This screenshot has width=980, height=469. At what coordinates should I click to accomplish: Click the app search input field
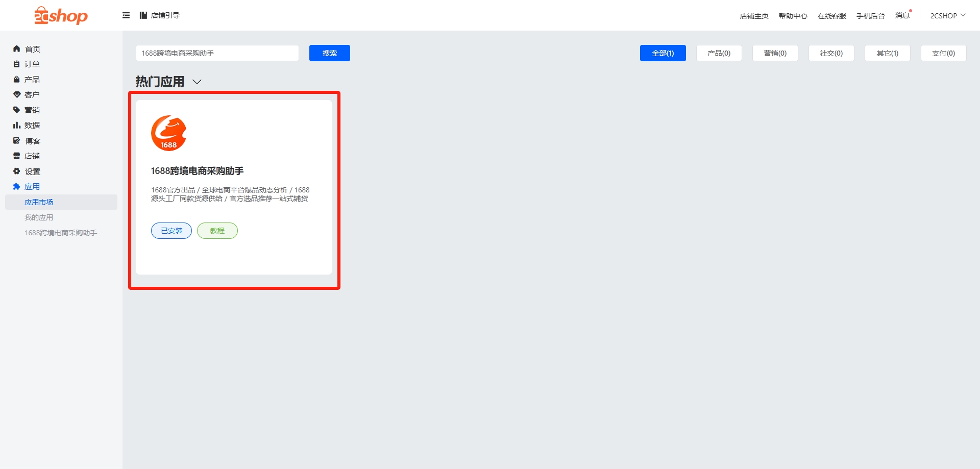[217, 53]
